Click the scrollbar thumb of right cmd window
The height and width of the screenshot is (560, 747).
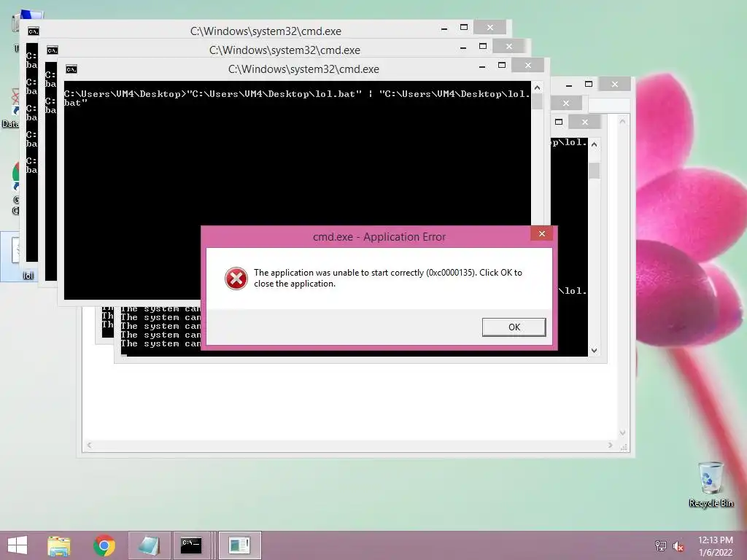click(594, 171)
